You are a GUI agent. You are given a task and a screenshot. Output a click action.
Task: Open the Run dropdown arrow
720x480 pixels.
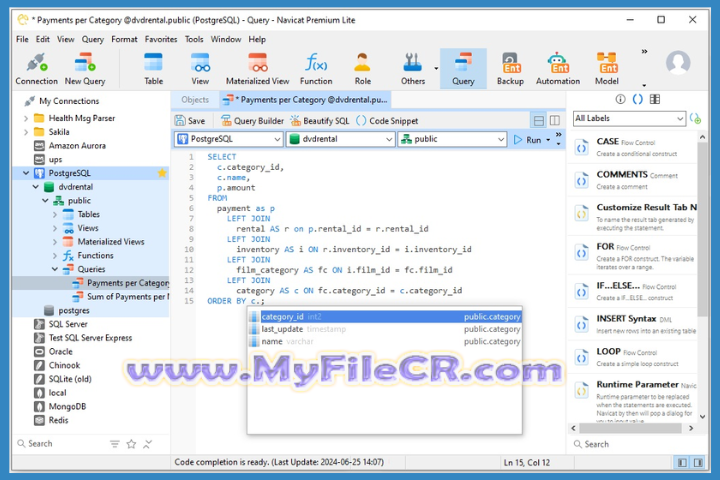[x=548, y=140]
